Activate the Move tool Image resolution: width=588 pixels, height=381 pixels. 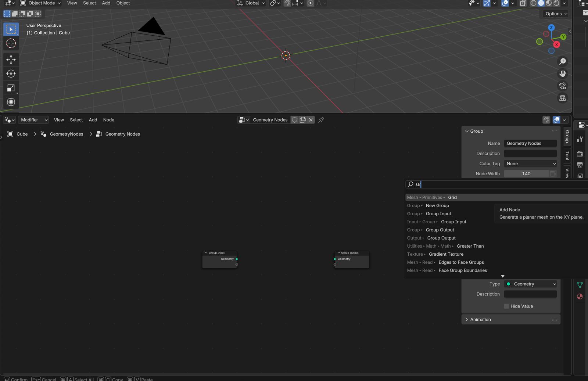[x=11, y=60]
